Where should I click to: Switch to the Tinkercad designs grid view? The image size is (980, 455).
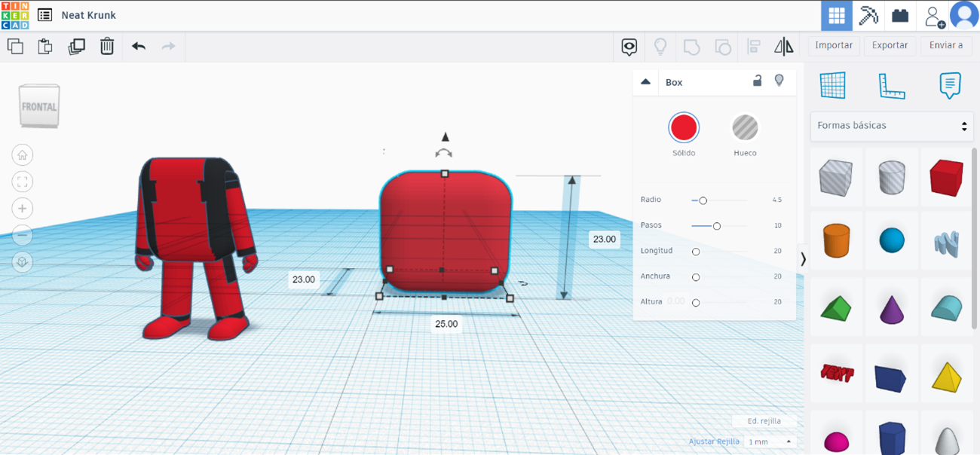(837, 15)
